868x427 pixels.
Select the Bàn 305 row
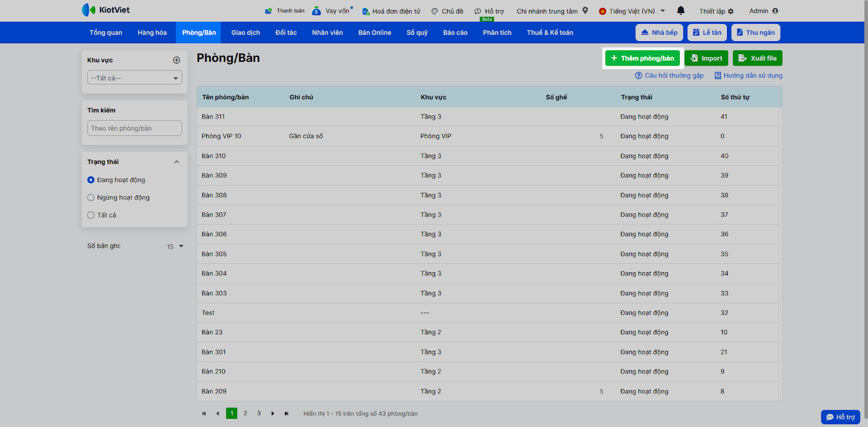click(x=488, y=254)
